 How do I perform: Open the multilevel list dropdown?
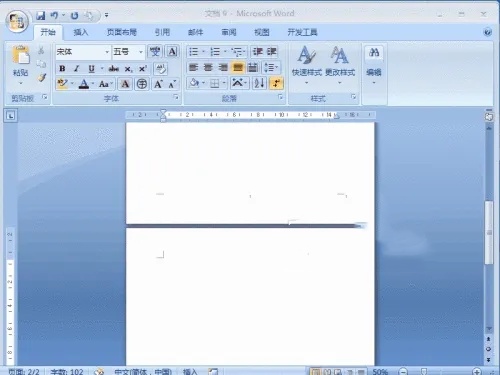[x=244, y=52]
